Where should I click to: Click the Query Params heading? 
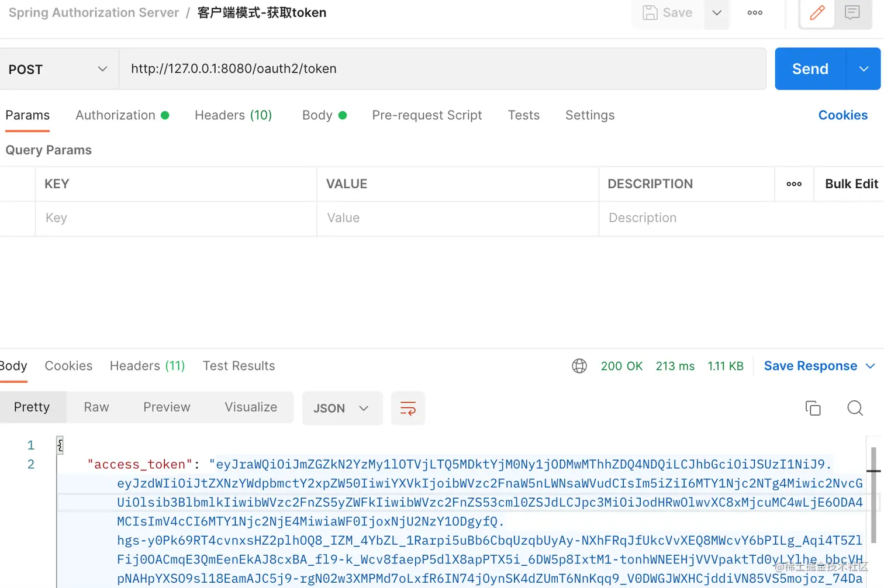[49, 150]
